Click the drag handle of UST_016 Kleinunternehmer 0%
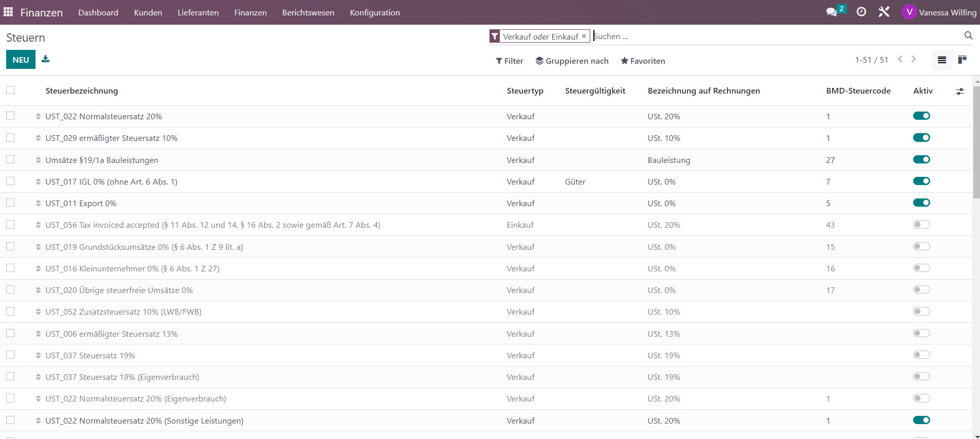980x439 pixels. [x=39, y=268]
